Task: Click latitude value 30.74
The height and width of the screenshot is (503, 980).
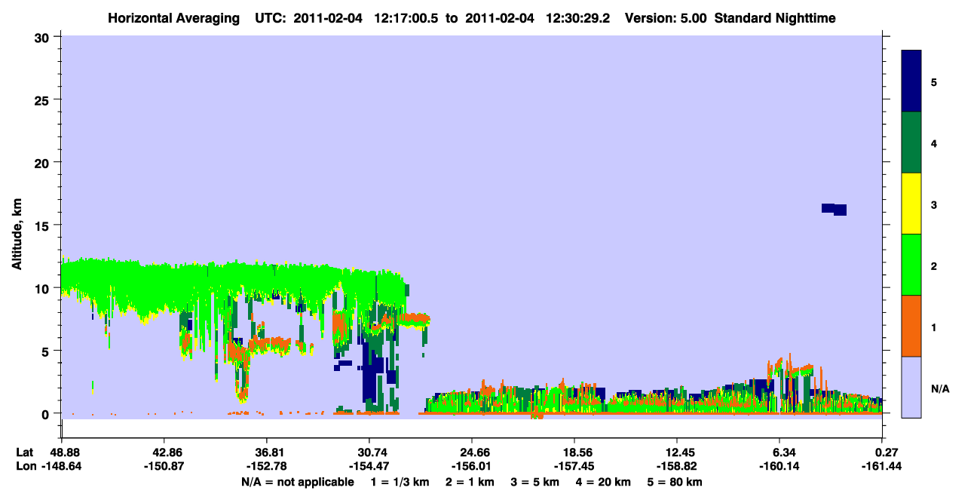Action: [369, 452]
